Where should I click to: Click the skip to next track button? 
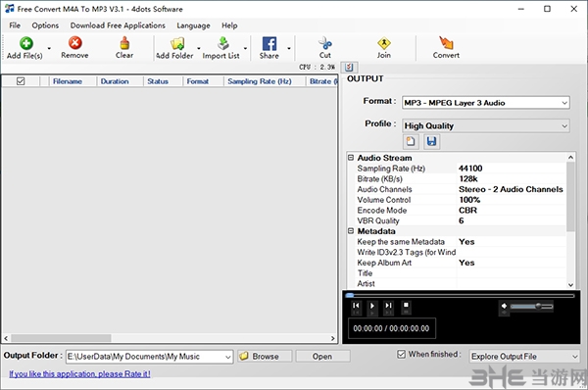(388, 306)
